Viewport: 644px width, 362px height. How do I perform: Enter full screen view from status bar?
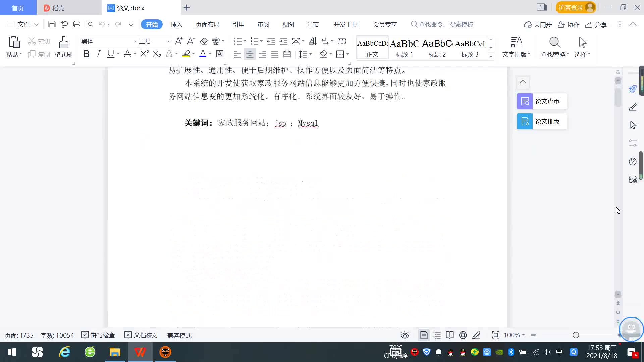495,335
